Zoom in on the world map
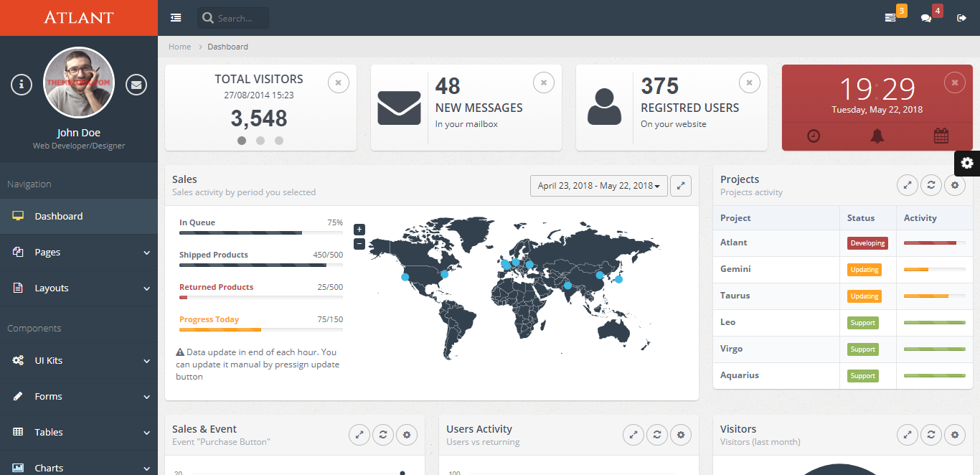The width and height of the screenshot is (980, 475). click(359, 230)
